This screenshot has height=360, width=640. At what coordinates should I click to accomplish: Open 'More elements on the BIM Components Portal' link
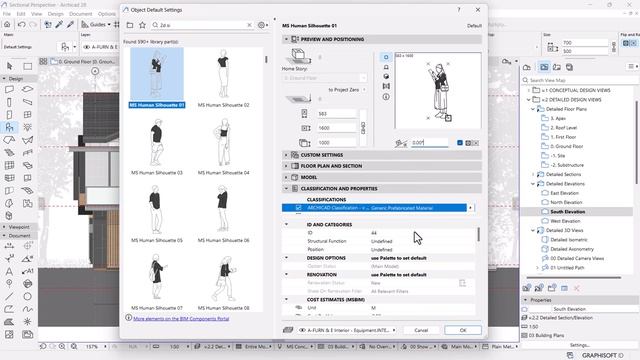click(x=181, y=319)
